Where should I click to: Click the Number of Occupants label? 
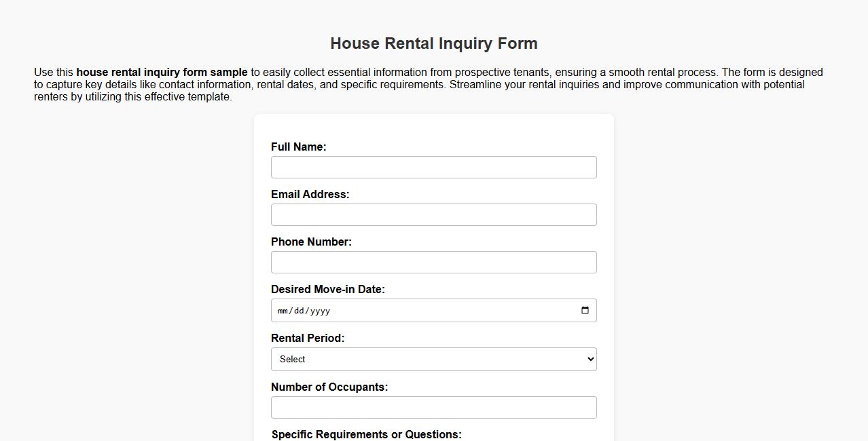click(x=329, y=387)
